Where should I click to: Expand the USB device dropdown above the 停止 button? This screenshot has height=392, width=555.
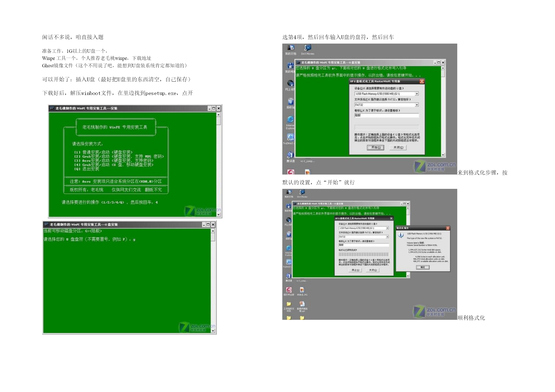(x=387, y=228)
